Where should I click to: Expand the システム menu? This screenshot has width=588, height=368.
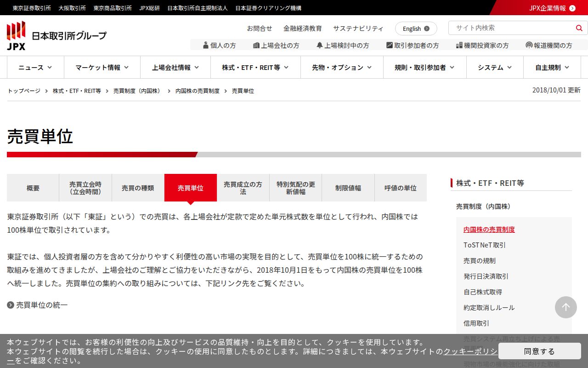point(495,67)
